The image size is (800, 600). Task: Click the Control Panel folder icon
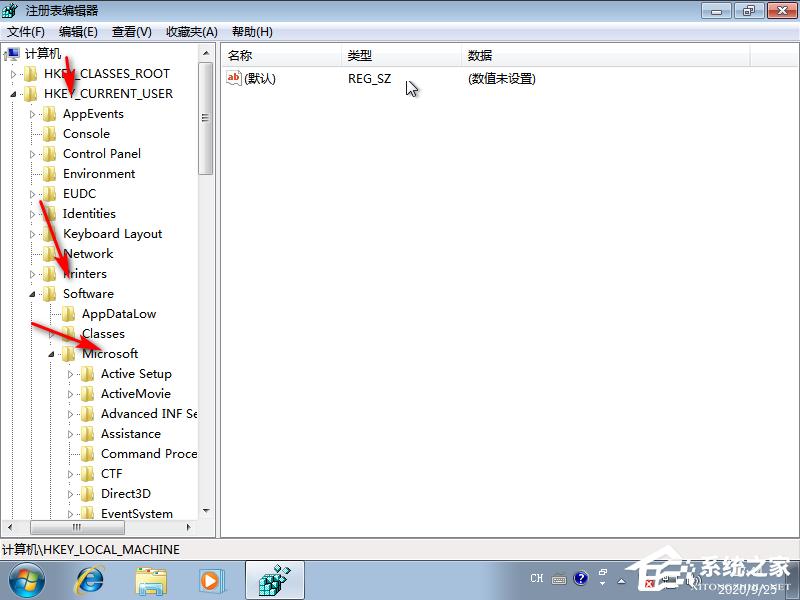[49, 154]
